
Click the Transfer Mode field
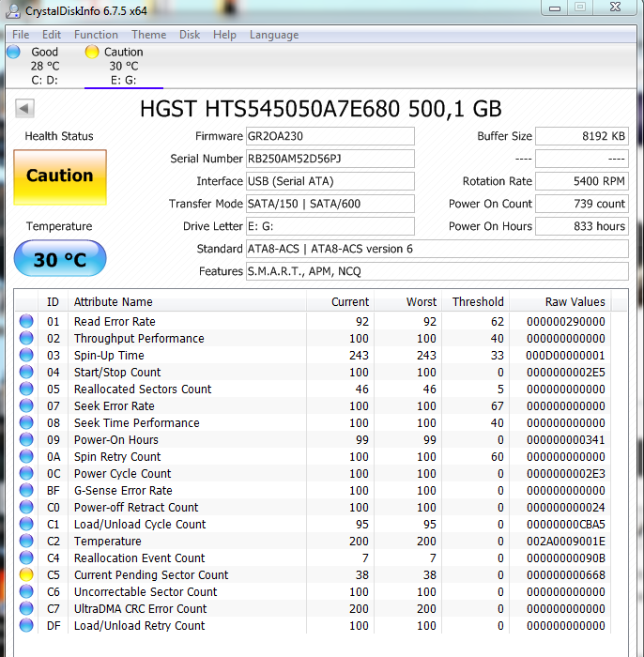(330, 204)
